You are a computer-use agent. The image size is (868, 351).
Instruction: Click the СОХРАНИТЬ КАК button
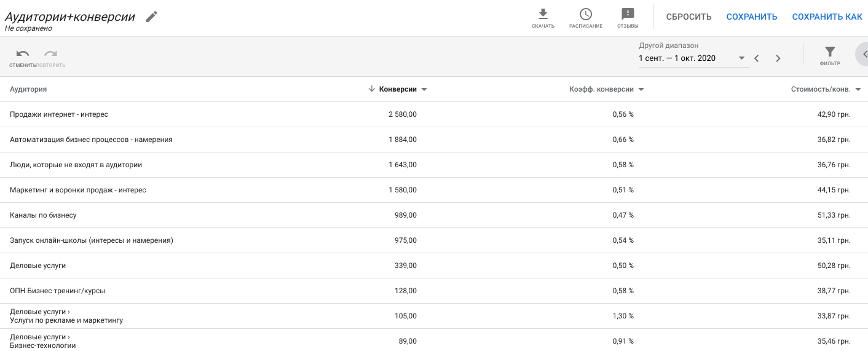[x=827, y=17]
